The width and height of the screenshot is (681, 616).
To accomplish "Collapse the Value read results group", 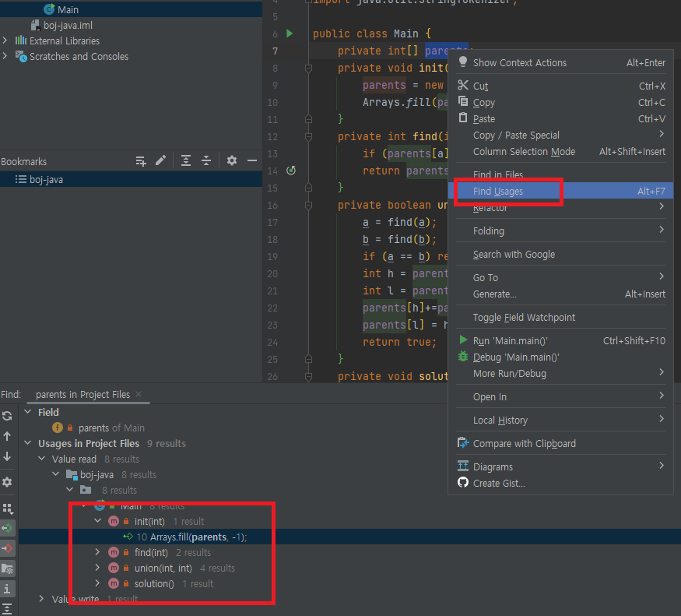I will point(40,459).
